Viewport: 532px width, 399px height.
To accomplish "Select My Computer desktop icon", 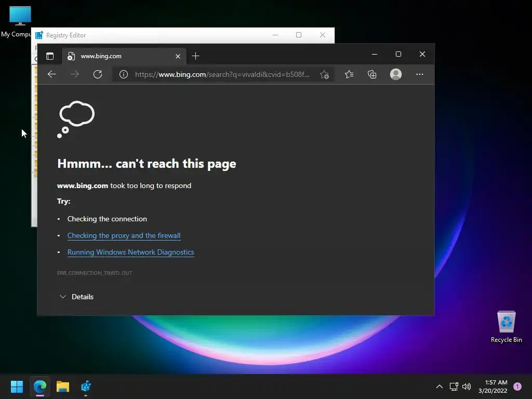I will (20, 22).
